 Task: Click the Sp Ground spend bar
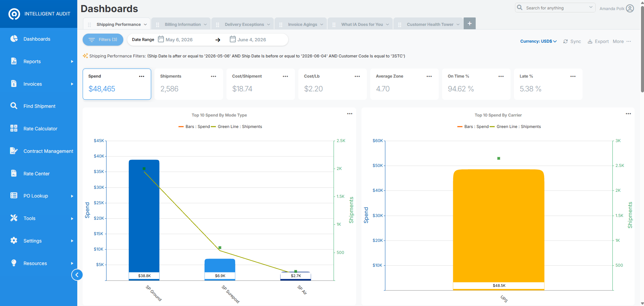point(144,220)
